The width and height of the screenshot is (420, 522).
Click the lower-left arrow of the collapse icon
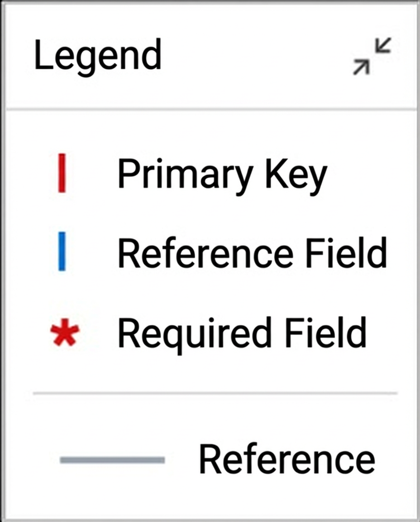(361, 67)
